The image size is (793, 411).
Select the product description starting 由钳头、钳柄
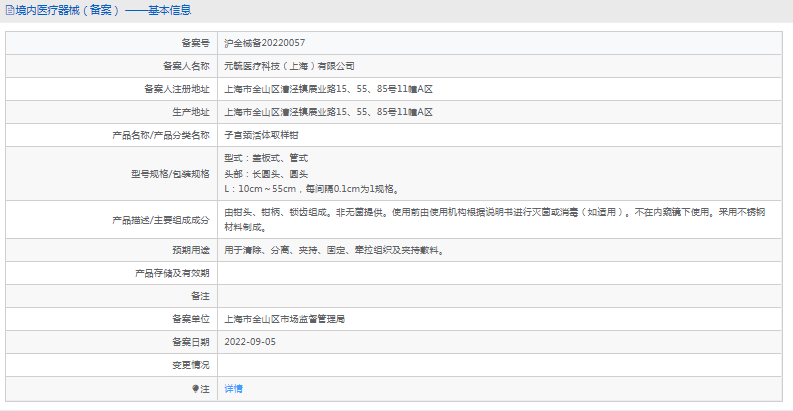tap(495, 220)
